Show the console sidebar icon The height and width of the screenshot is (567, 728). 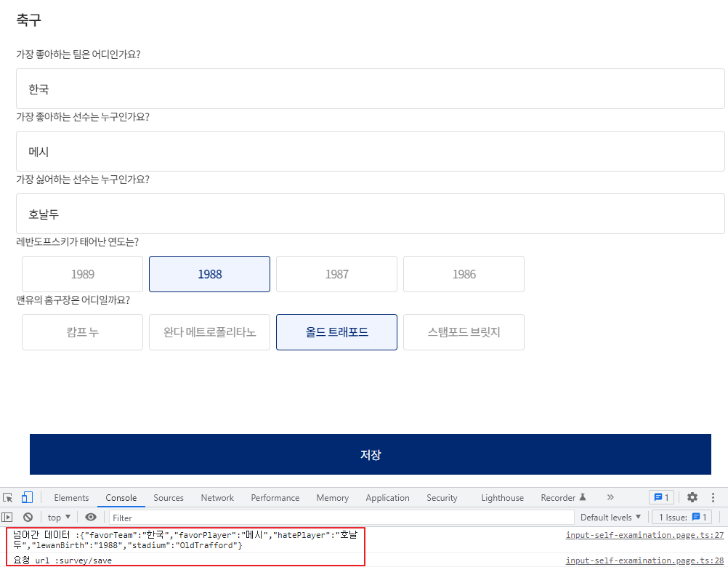(7, 517)
